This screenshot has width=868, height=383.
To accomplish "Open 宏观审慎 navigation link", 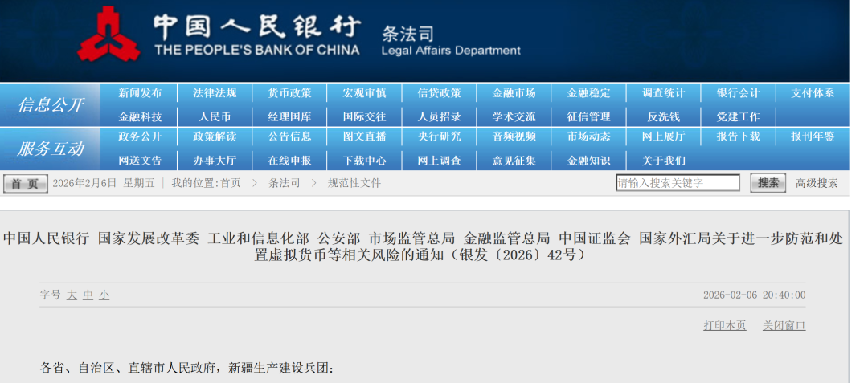I will coord(364,93).
